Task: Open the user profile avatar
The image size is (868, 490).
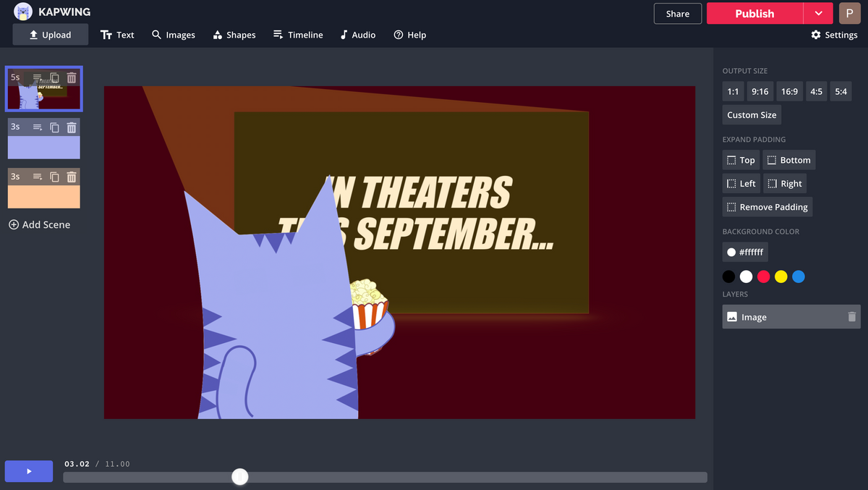Action: (x=849, y=13)
